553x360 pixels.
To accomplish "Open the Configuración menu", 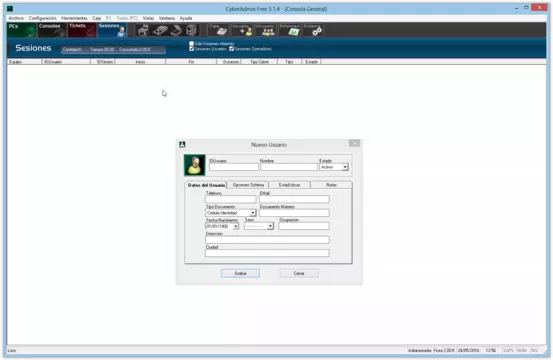I will tap(42, 18).
